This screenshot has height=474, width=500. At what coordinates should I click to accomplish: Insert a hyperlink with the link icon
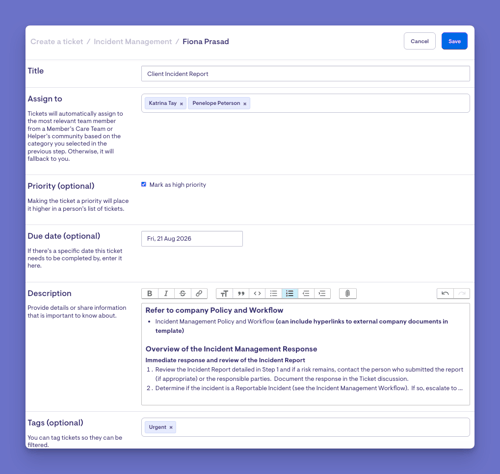pos(199,293)
